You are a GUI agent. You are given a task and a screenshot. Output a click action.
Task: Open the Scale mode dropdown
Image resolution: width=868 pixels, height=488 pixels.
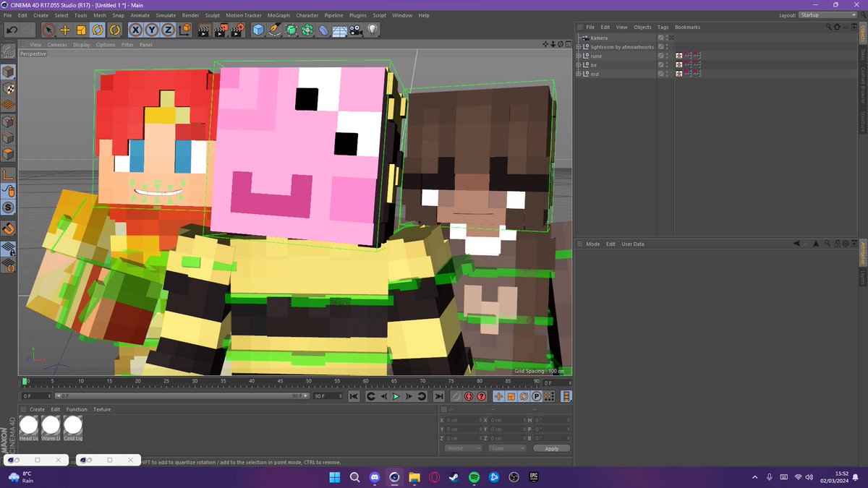[506, 448]
